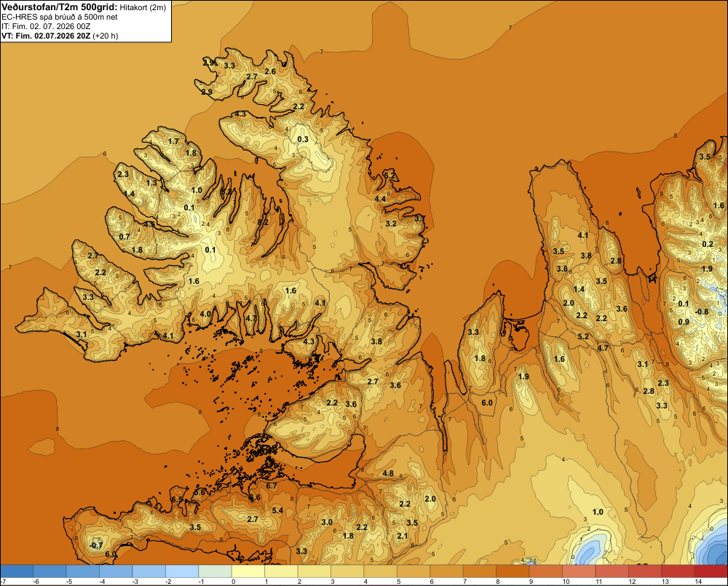Click the legend swatch between 3 and 4
The height and width of the screenshot is (586, 728).
tap(347, 571)
